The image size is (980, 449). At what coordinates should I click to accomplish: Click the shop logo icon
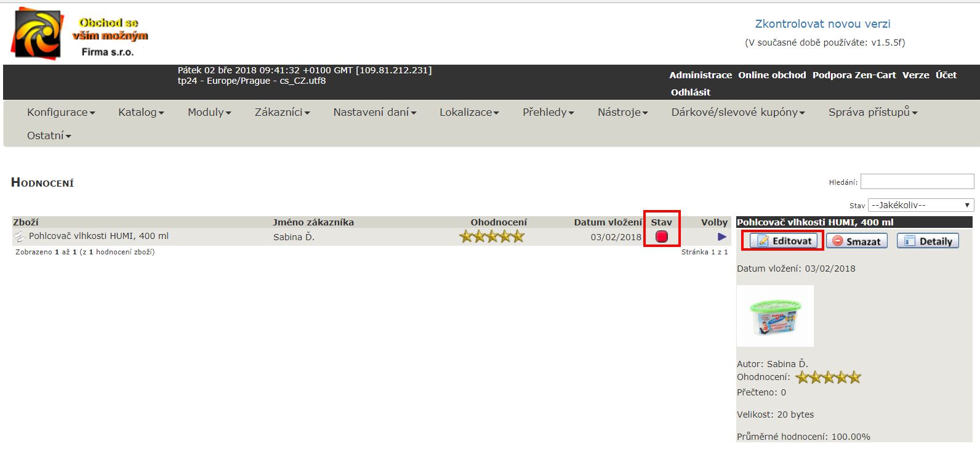coord(38,33)
